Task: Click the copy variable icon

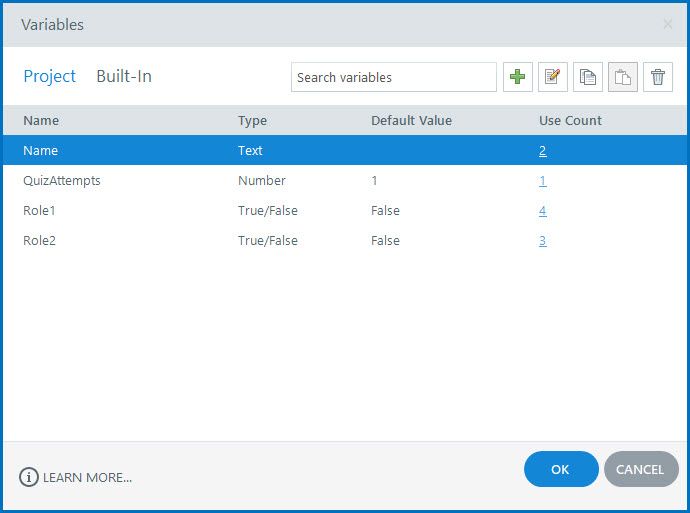Action: click(x=588, y=77)
